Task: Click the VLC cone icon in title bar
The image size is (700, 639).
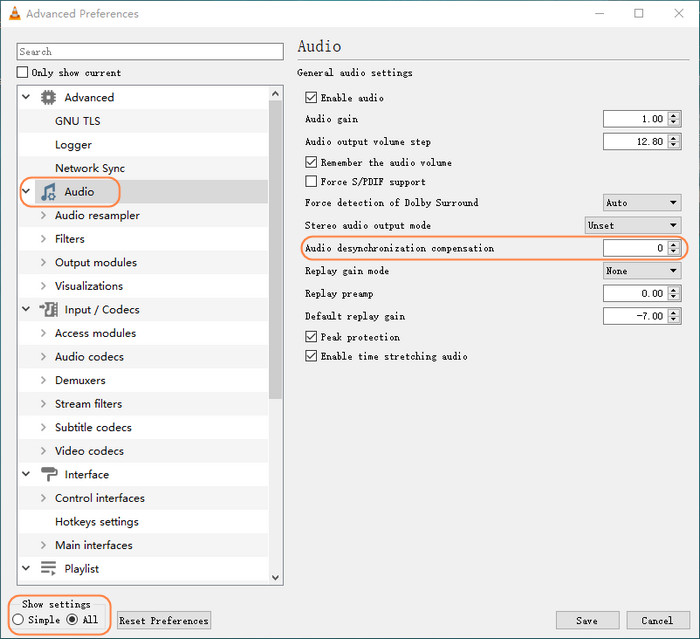Action: pyautogui.click(x=15, y=13)
